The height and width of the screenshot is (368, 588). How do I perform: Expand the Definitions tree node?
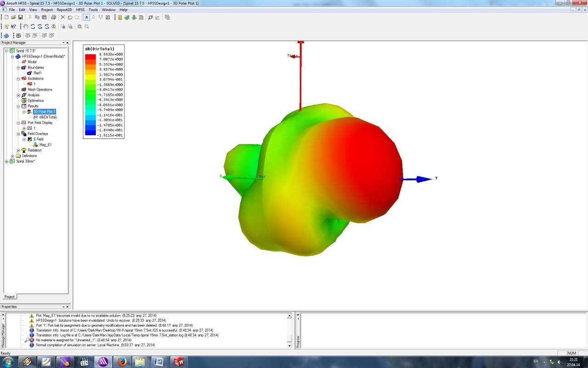point(13,156)
